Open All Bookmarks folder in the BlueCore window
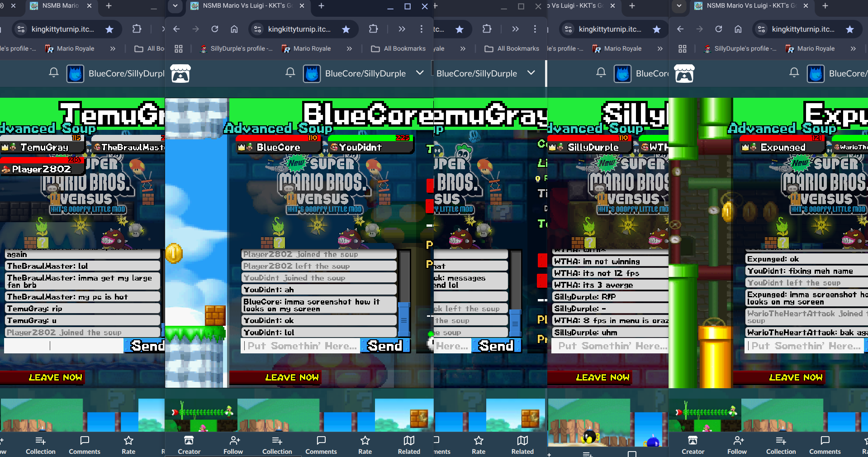This screenshot has width=868, height=457. [x=398, y=48]
